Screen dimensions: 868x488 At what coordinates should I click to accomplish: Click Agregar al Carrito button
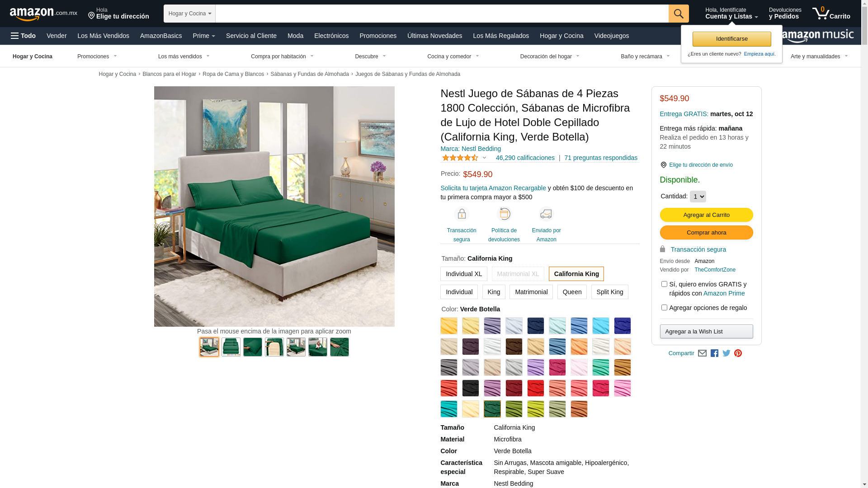pyautogui.click(x=706, y=215)
